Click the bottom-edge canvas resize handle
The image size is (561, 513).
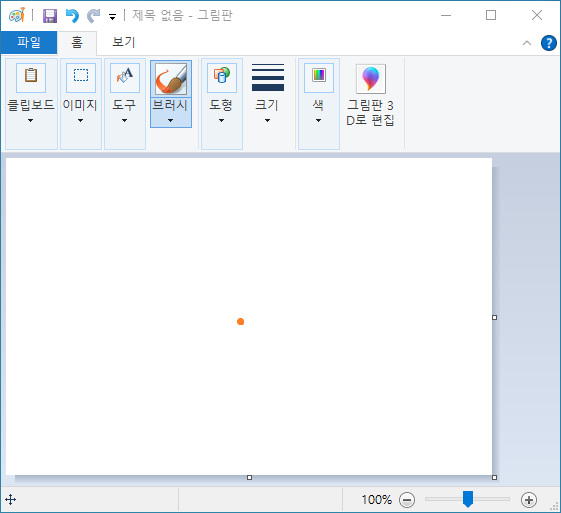pos(249,477)
